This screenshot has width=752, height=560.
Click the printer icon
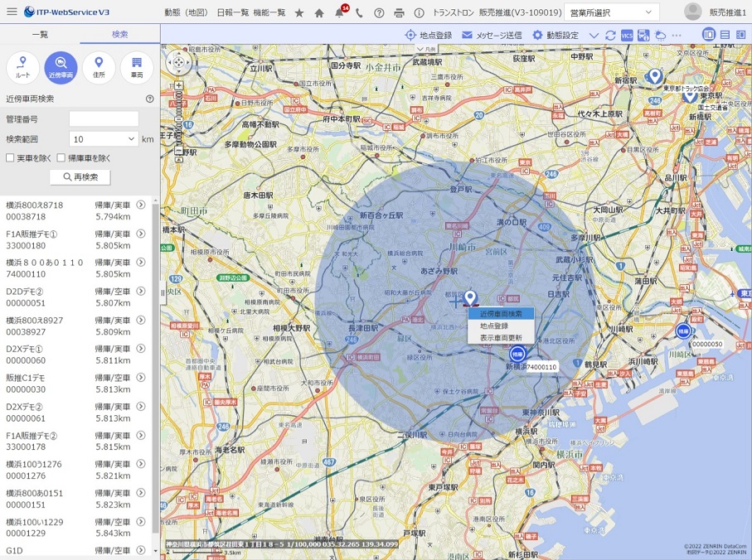399,13
